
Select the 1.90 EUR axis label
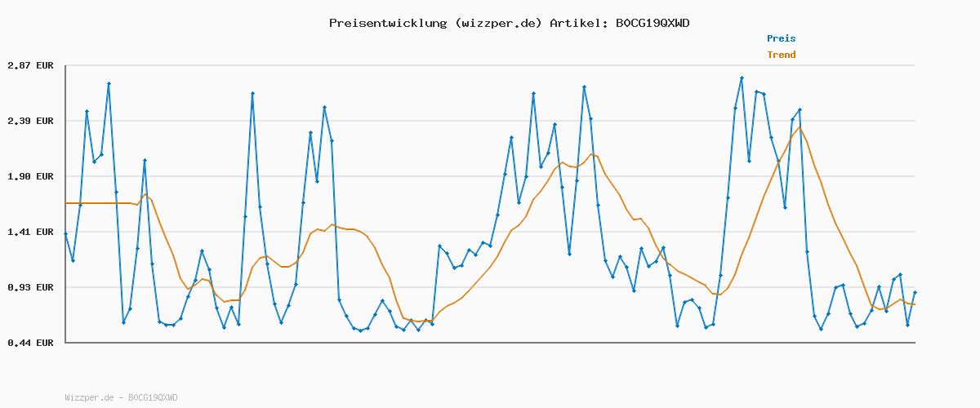tap(30, 176)
